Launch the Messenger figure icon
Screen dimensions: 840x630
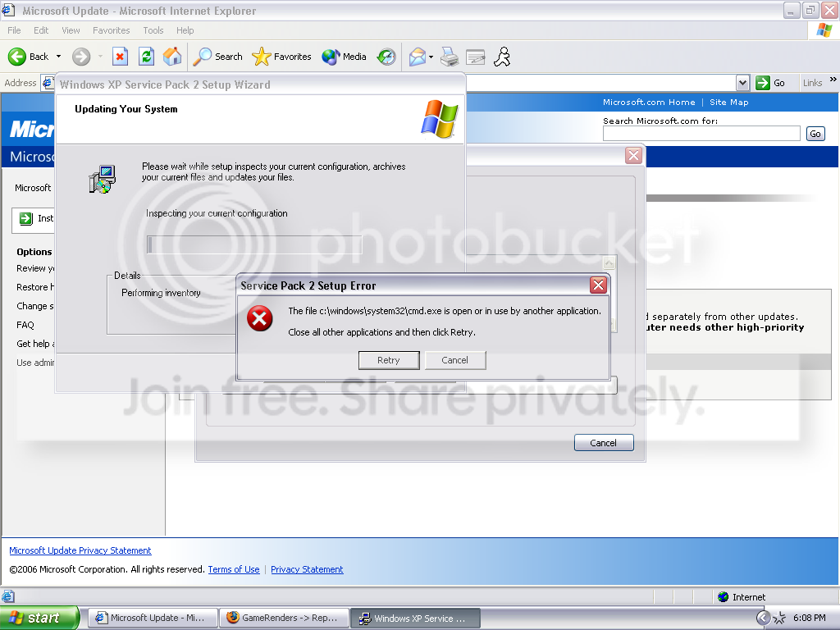pyautogui.click(x=502, y=57)
